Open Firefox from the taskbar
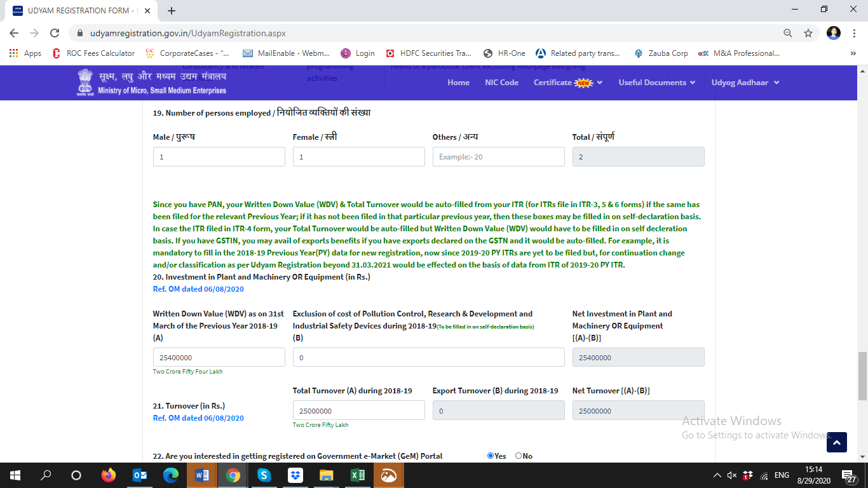The height and width of the screenshot is (488, 868). pos(109,475)
